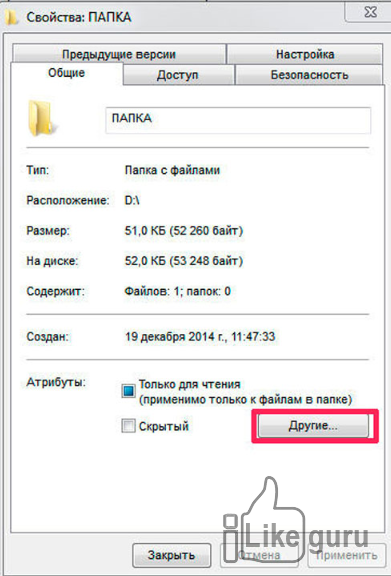Click the title bar folder icon
The width and height of the screenshot is (391, 576).
(11, 17)
